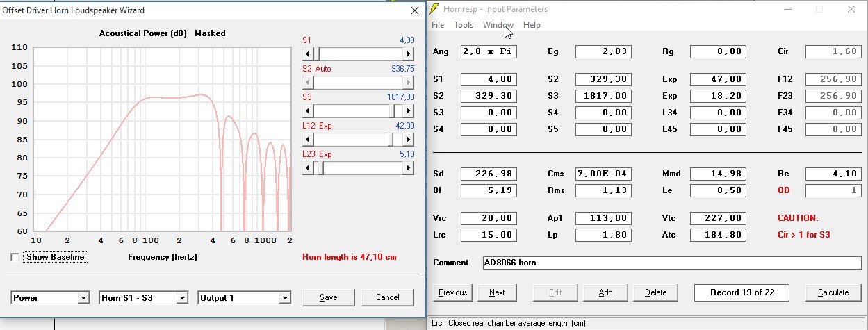Open the Window menu in Hornresp

[x=498, y=25]
